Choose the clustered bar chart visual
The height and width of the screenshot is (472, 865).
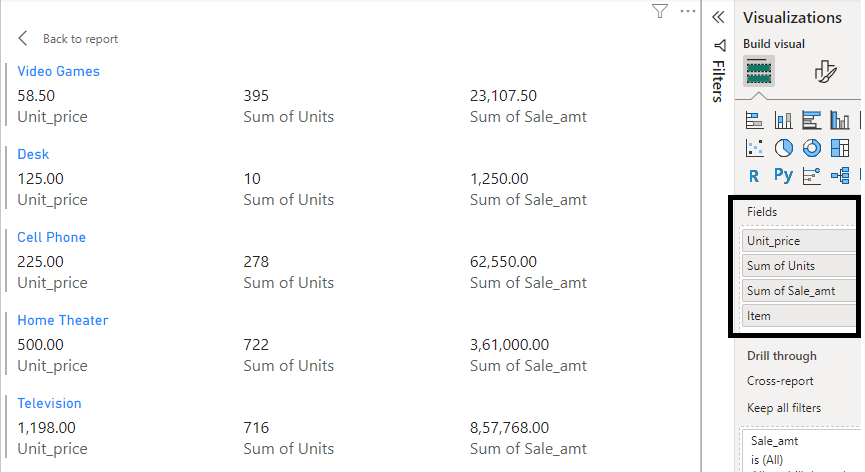pyautogui.click(x=811, y=121)
